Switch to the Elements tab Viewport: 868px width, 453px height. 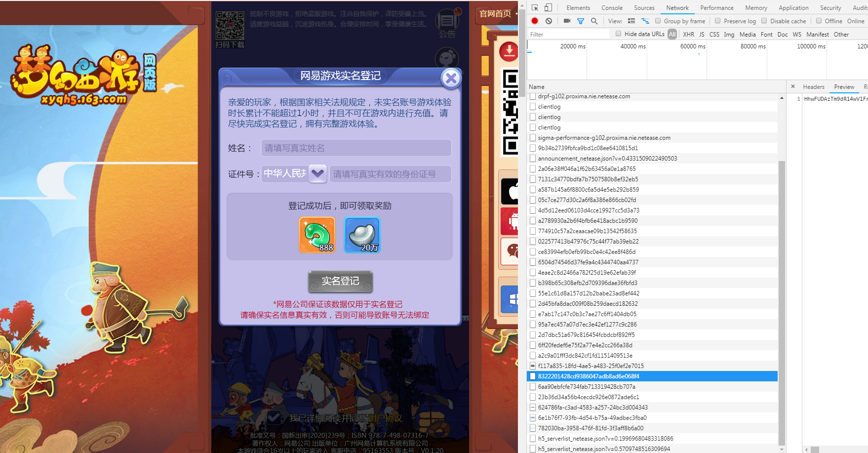[578, 8]
